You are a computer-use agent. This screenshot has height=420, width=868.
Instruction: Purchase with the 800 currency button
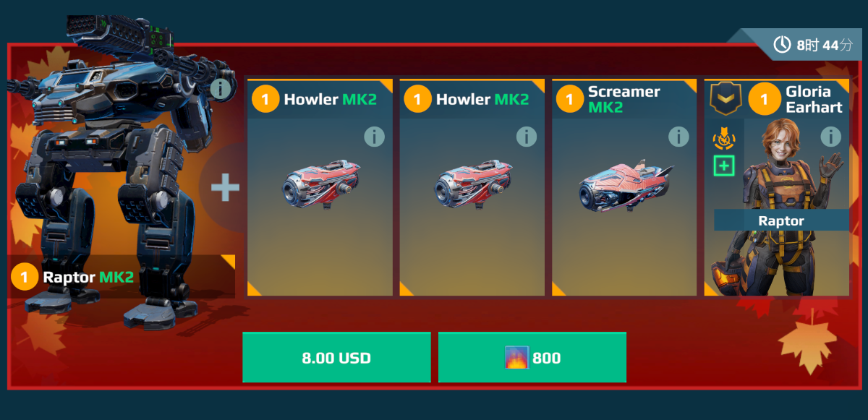click(x=532, y=357)
